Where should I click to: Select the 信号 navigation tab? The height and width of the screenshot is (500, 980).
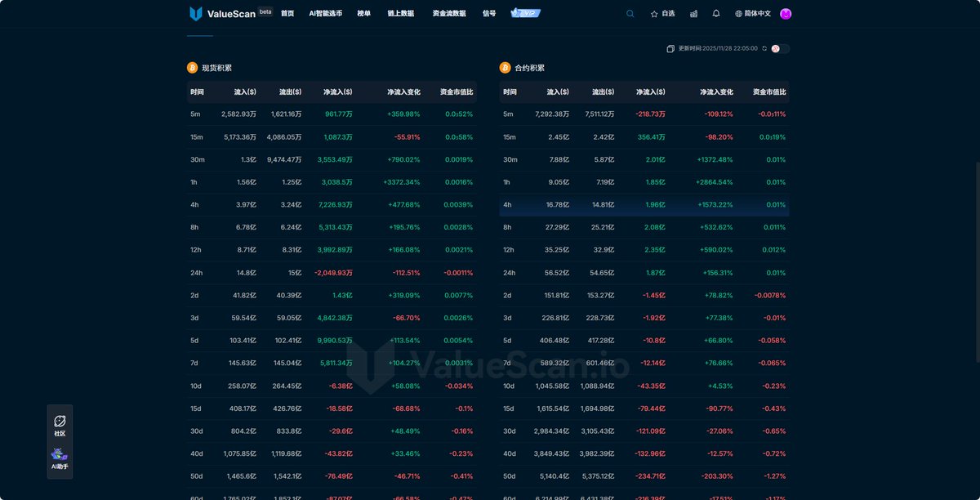(x=489, y=13)
